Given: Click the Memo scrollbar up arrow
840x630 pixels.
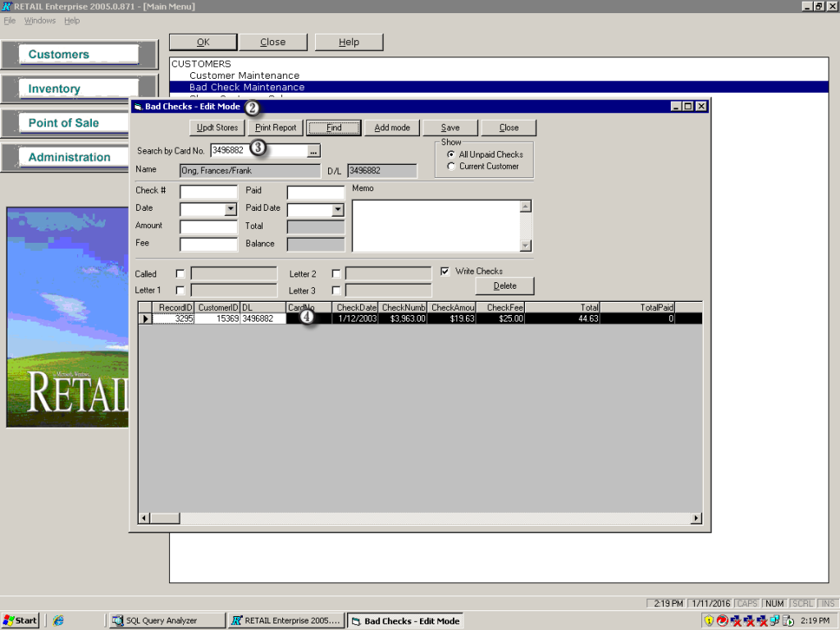Looking at the screenshot, I should pyautogui.click(x=526, y=207).
